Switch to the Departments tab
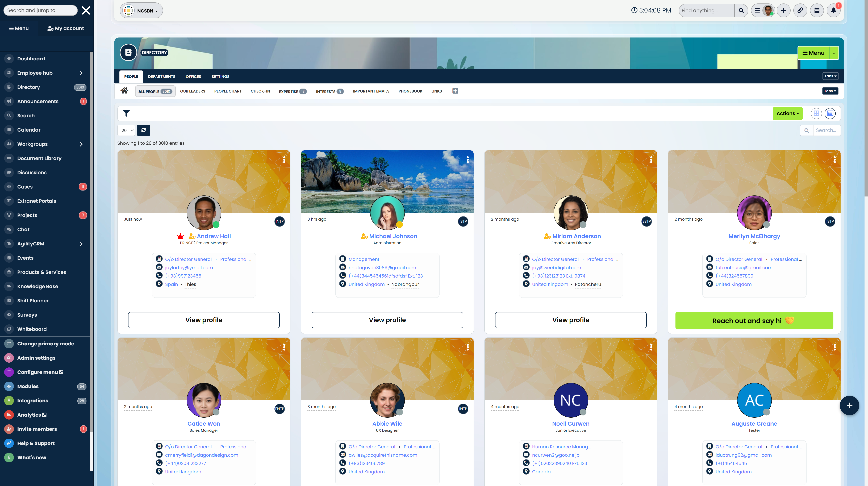868x486 pixels. point(161,76)
